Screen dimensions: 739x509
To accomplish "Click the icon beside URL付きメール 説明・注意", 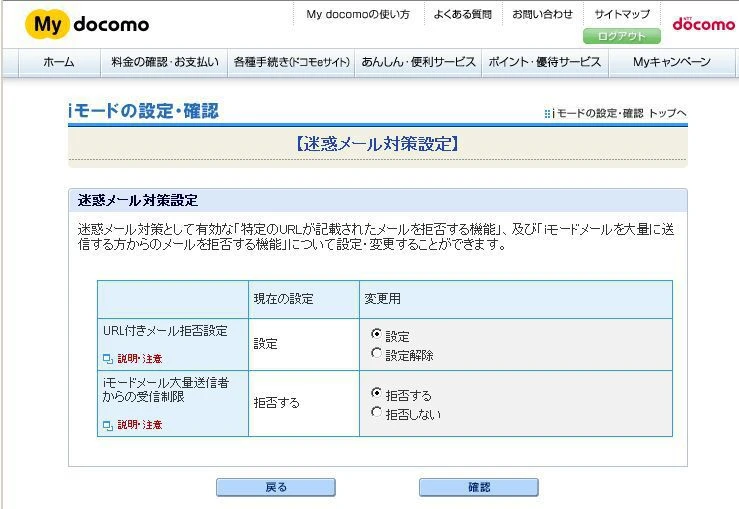I will tap(107, 359).
